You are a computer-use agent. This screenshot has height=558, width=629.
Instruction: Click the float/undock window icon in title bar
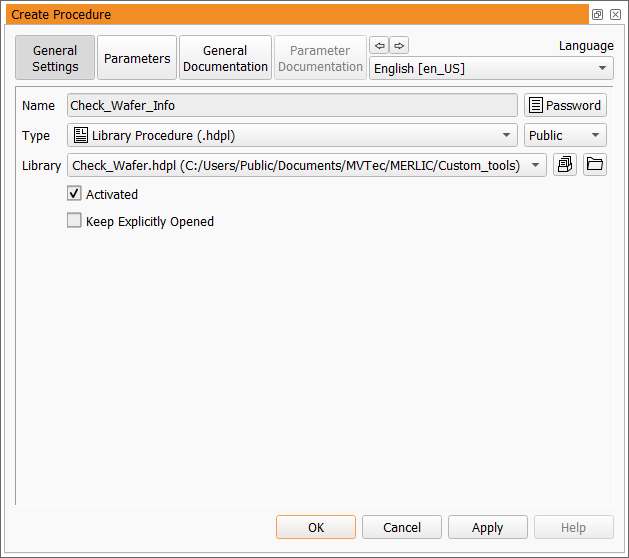click(x=597, y=15)
